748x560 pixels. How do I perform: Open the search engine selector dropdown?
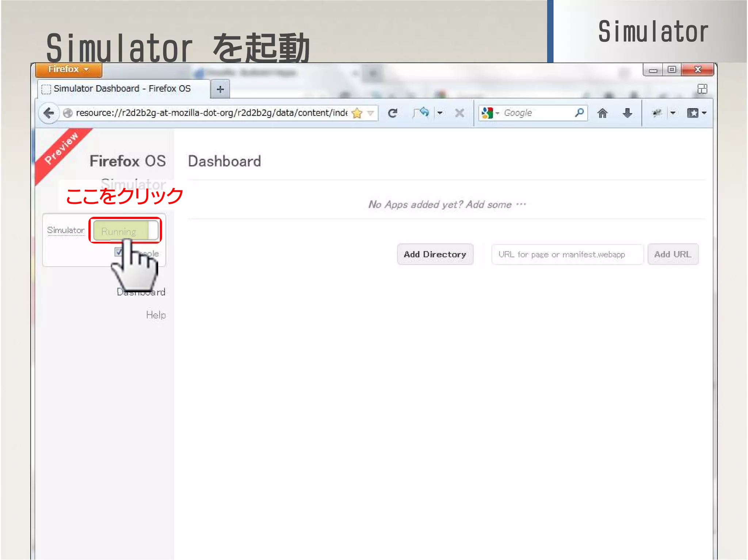coord(497,113)
